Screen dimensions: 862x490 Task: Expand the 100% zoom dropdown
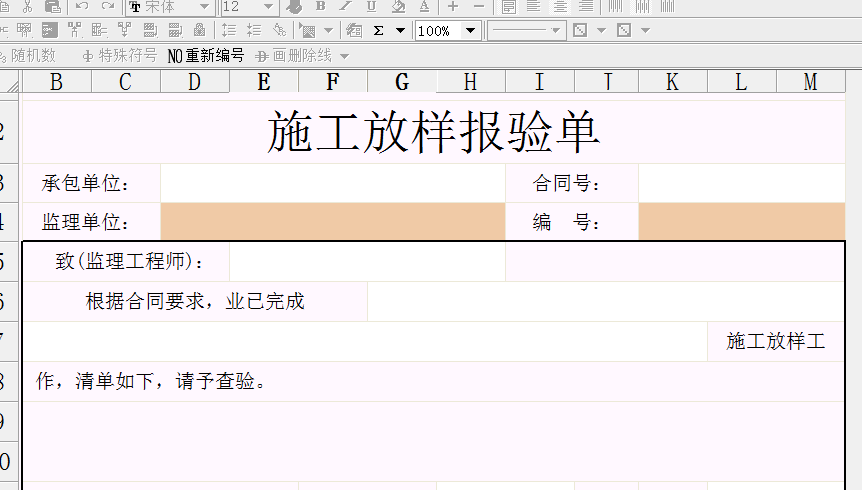click(470, 31)
